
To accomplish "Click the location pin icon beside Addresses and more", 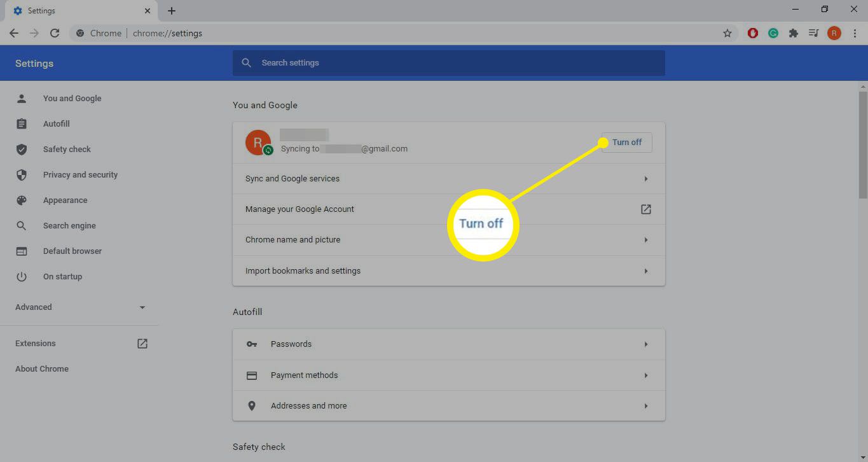I will [252, 406].
